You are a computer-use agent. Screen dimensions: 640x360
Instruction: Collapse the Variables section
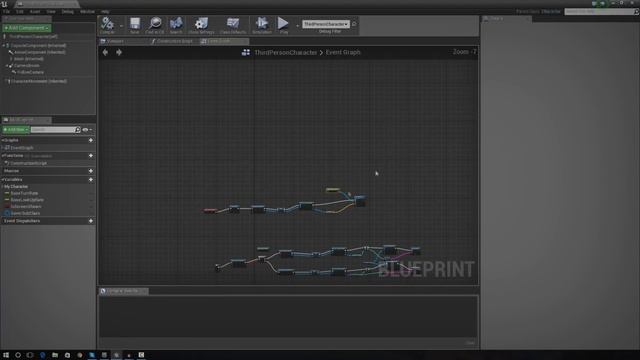point(3,180)
